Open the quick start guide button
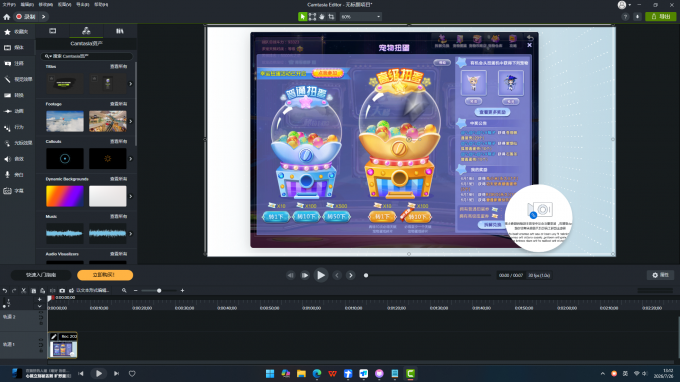 41,275
